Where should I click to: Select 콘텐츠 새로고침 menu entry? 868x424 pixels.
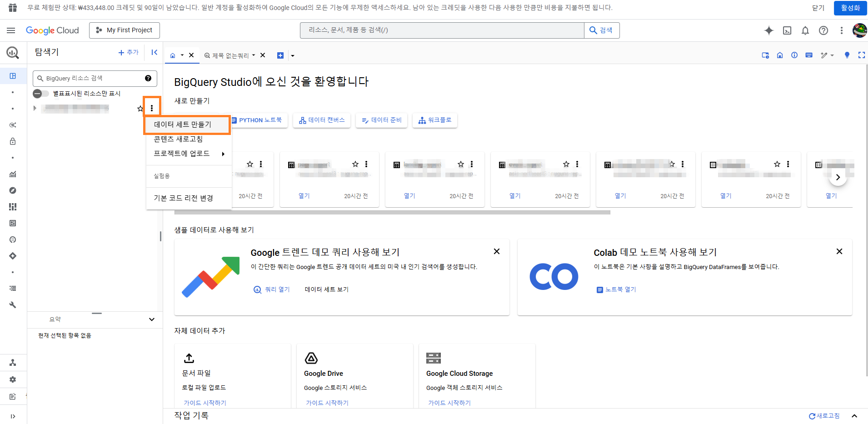coord(189,139)
